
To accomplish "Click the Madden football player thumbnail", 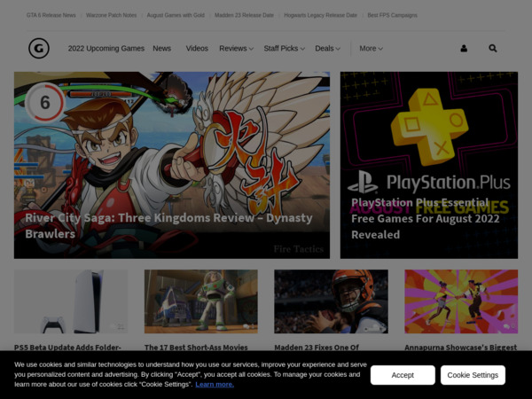I will coord(331,301).
